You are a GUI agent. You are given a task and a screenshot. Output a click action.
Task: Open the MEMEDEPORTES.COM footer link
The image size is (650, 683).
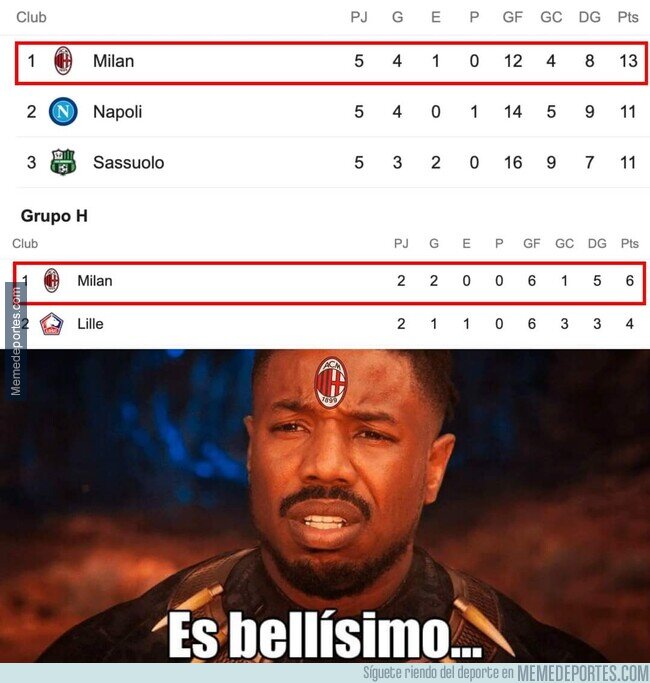pyautogui.click(x=582, y=673)
